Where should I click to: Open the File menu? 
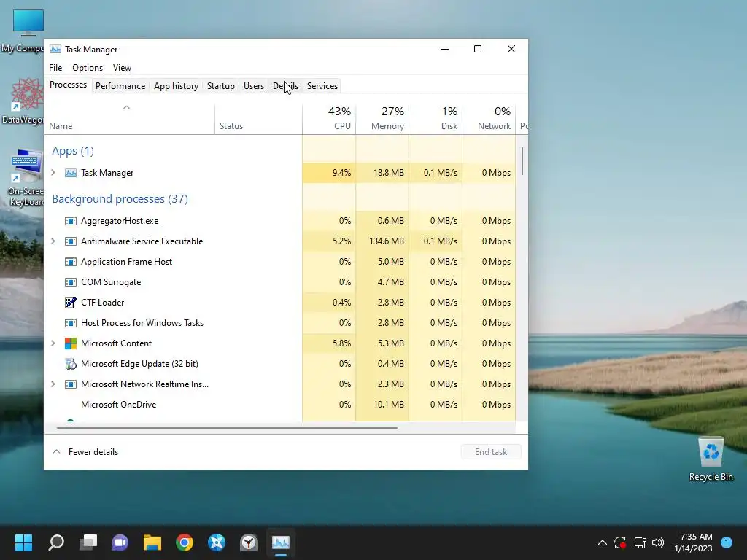pos(55,68)
